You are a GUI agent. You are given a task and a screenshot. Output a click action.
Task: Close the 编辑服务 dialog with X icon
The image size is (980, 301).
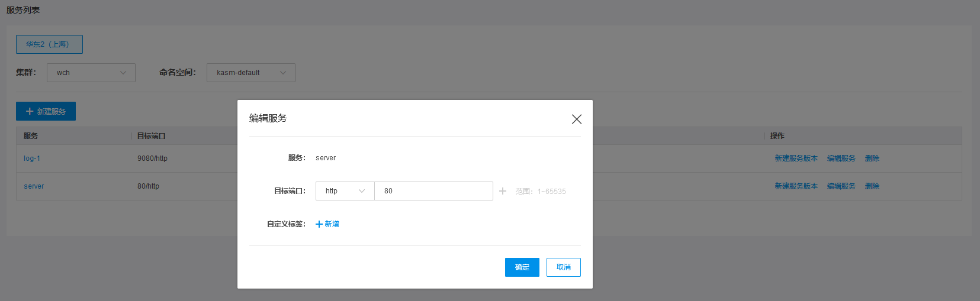coord(577,119)
